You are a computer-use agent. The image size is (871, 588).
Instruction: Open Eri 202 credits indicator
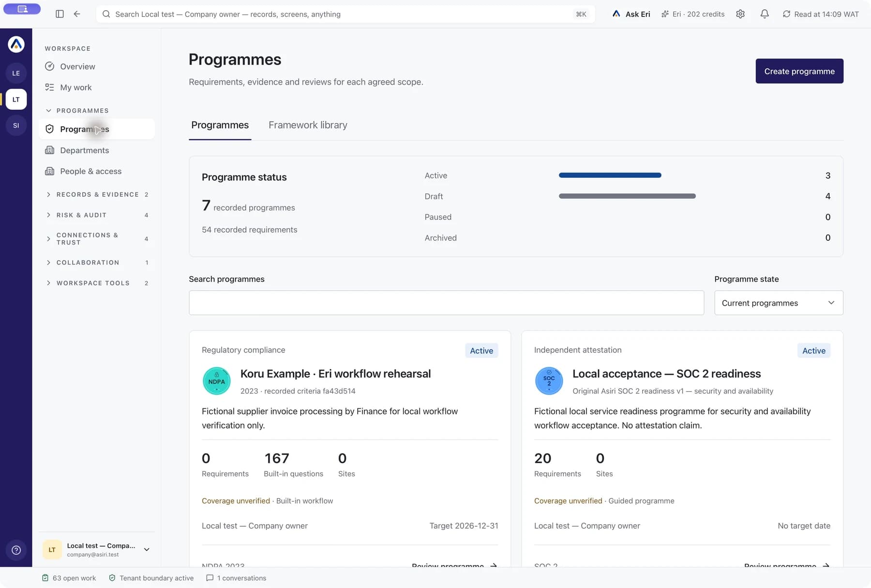pyautogui.click(x=693, y=14)
